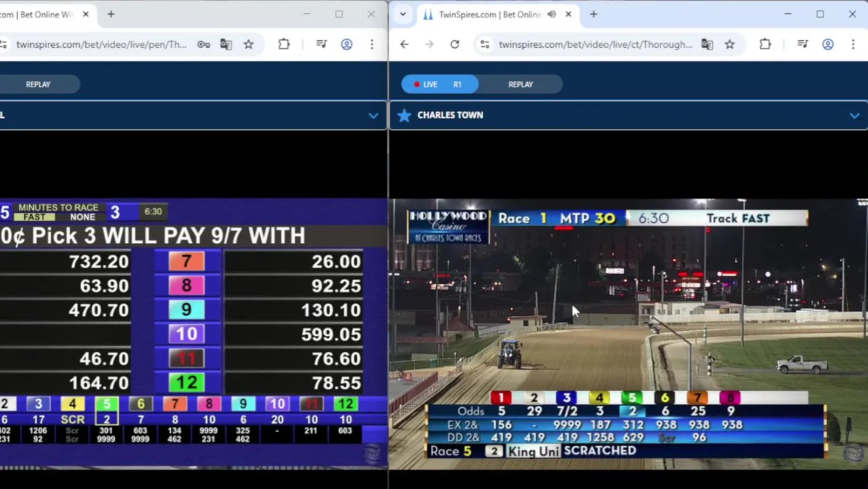
Task: Click the Charles Town live race video
Action: tap(628, 333)
